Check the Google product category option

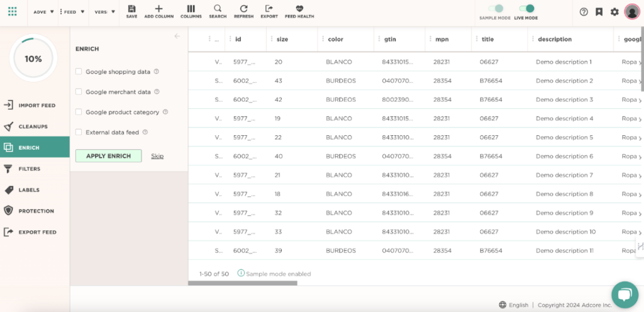[x=79, y=112]
